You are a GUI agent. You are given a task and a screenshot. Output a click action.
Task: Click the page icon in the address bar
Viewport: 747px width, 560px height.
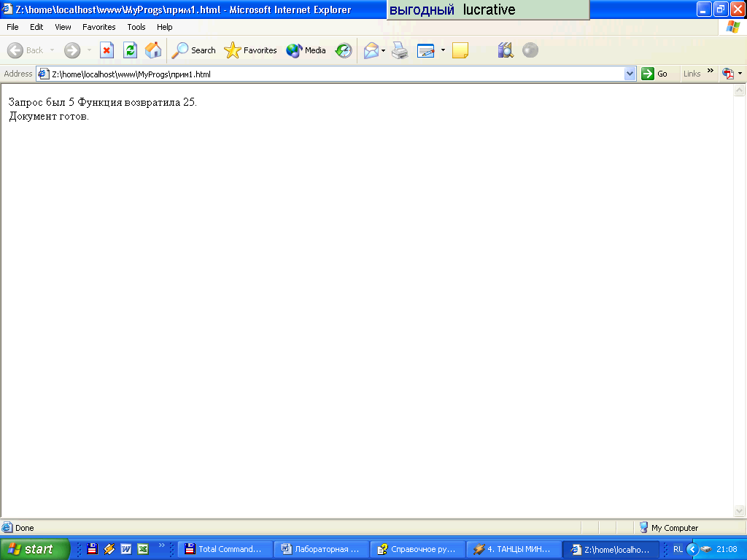tap(43, 74)
